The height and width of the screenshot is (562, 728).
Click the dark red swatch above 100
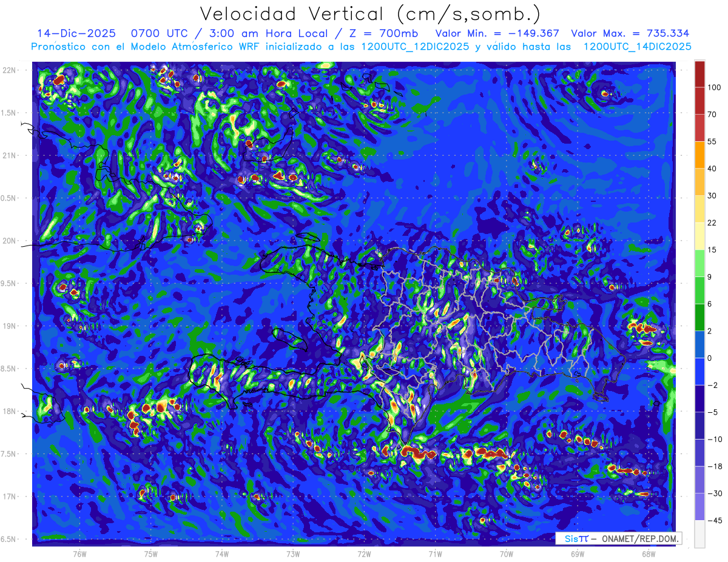pos(699,74)
